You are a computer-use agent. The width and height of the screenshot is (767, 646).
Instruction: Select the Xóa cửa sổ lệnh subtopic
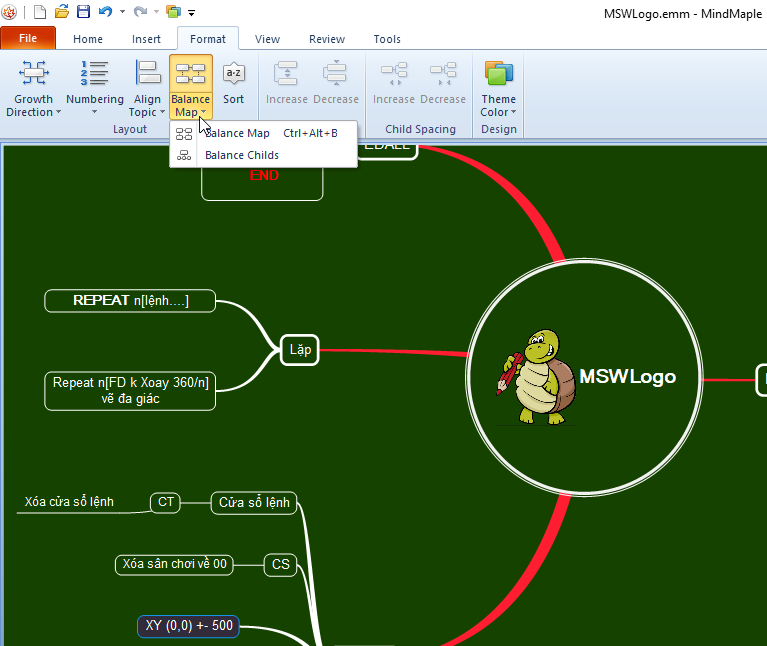point(69,502)
